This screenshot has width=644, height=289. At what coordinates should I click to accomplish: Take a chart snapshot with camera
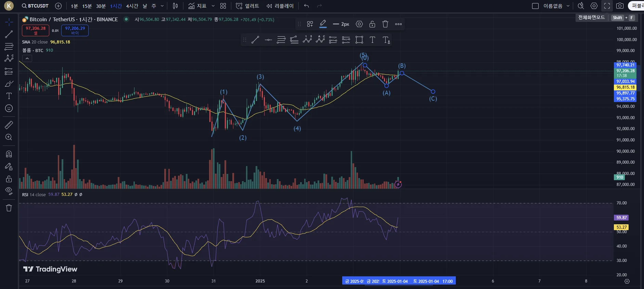point(620,6)
